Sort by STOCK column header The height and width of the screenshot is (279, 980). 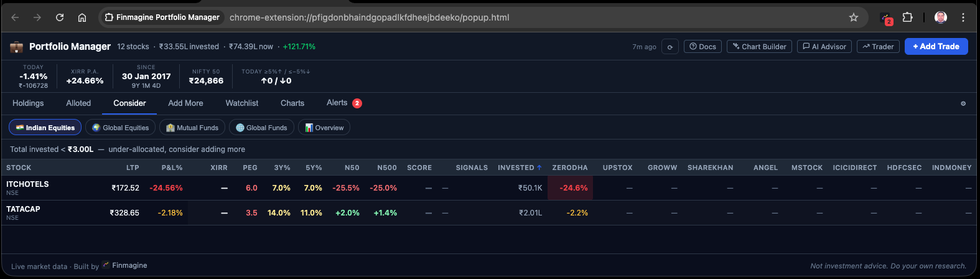tap(19, 168)
